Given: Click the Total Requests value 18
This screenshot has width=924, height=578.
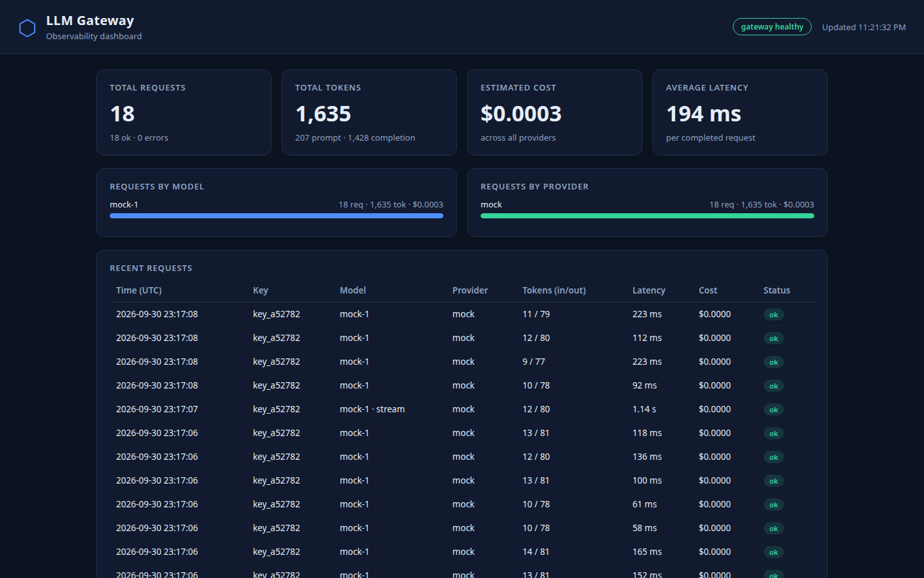Looking at the screenshot, I should (122, 114).
